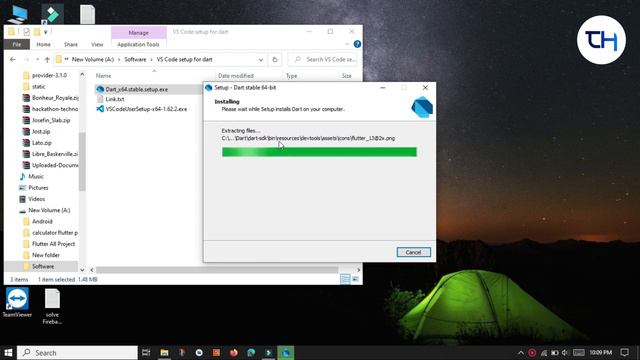This screenshot has height=360, width=640.
Task: Select Dart_x64.stable.setup.exe file
Action: (136, 89)
